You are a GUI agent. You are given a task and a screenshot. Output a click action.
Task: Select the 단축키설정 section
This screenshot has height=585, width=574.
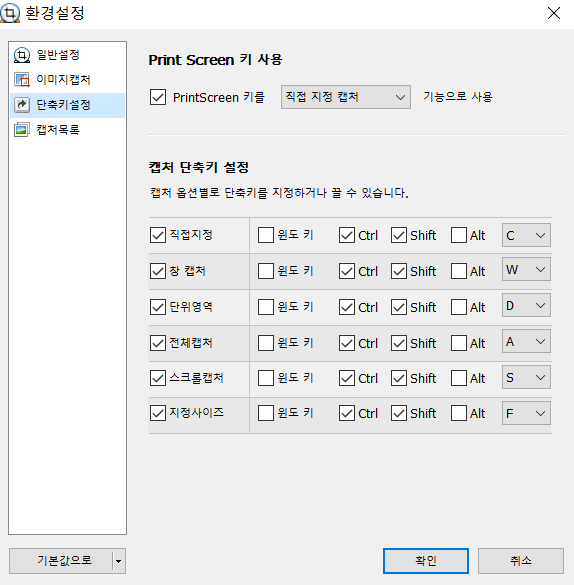68,105
